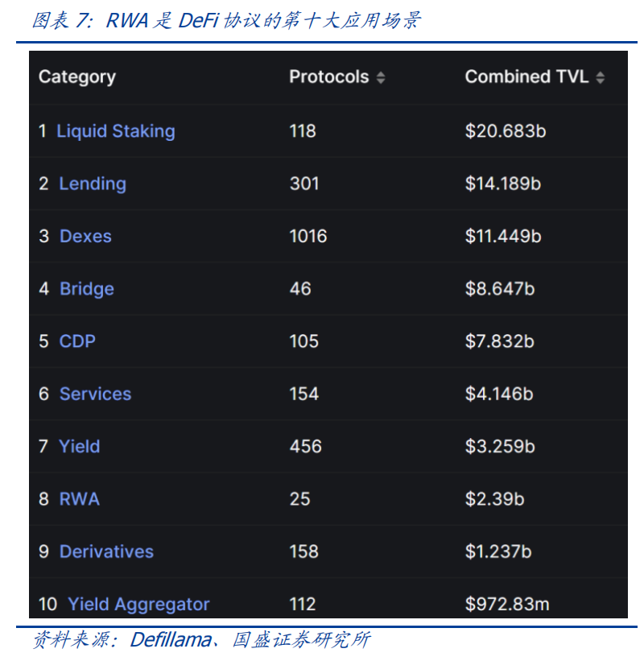Open the Services category link
The height and width of the screenshot is (657, 644).
click(96, 395)
